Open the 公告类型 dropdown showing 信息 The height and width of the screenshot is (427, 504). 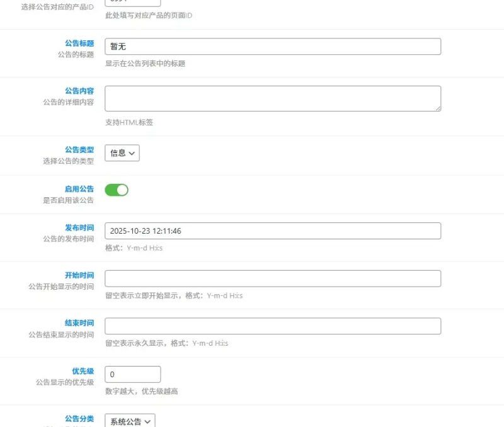(x=121, y=152)
